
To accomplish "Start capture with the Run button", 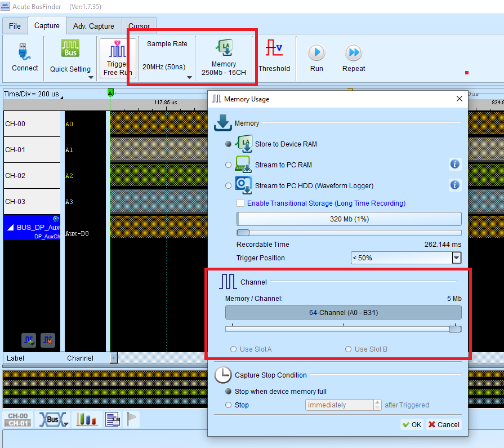I will pyautogui.click(x=316, y=52).
